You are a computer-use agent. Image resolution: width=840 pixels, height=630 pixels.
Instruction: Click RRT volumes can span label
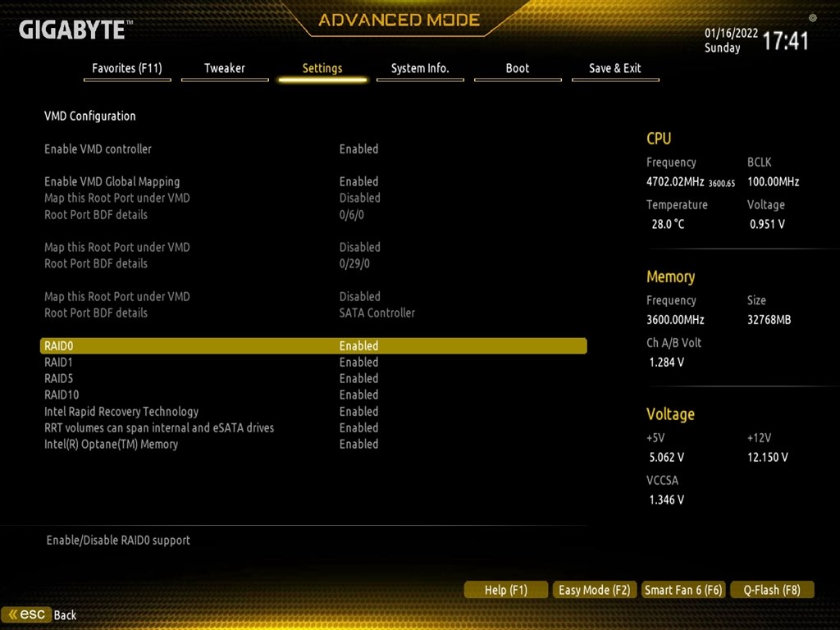[158, 427]
